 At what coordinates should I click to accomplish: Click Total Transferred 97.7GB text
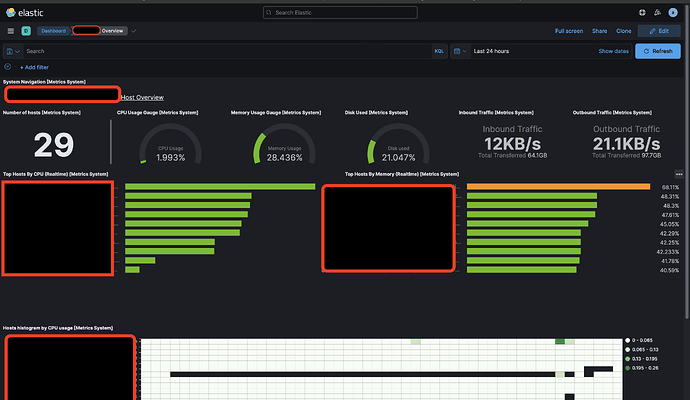[x=626, y=155]
